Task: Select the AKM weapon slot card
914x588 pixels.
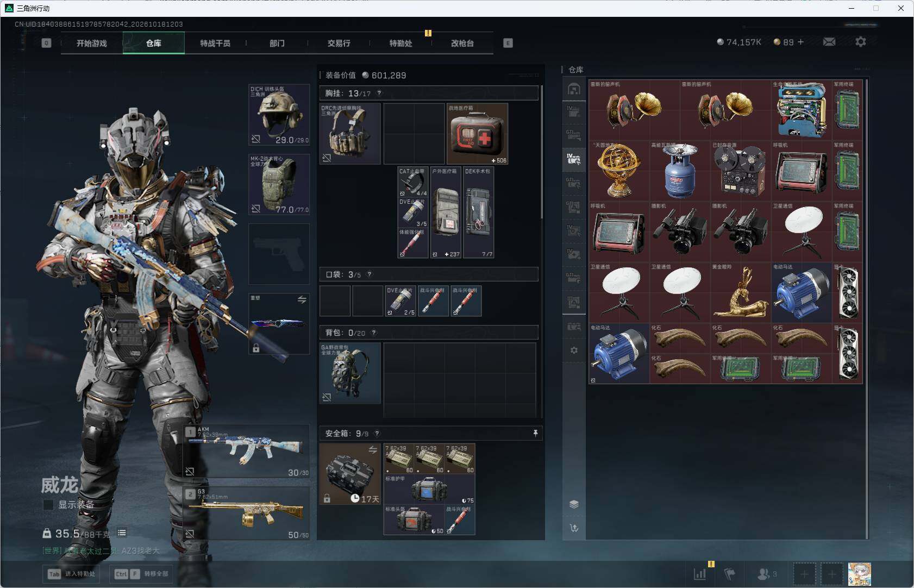Action: pyautogui.click(x=247, y=451)
